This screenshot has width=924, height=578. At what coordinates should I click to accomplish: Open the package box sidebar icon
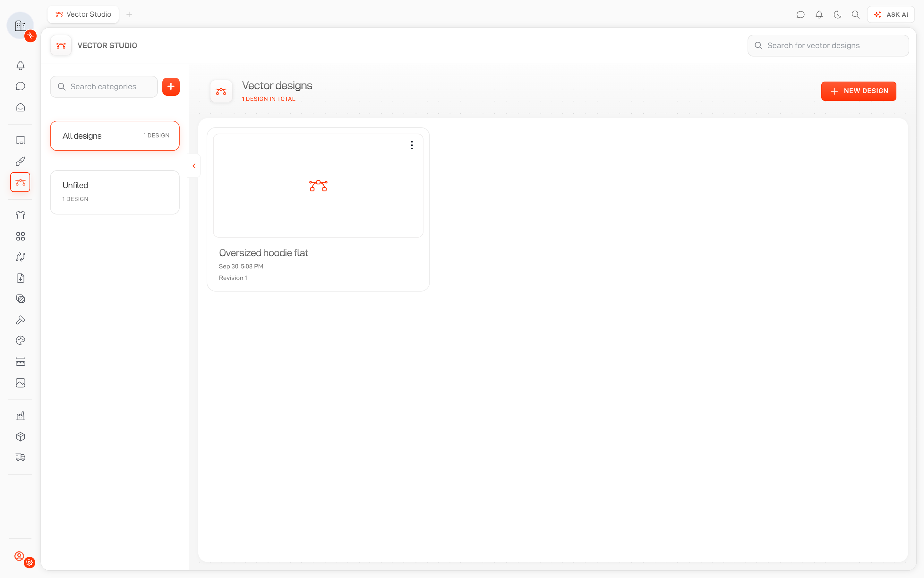(21, 437)
